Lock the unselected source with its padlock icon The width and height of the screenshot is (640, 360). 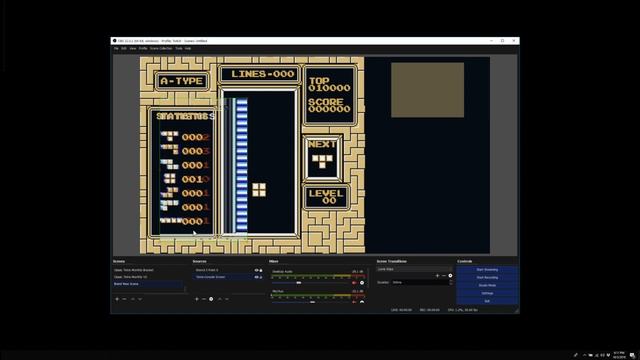click(x=261, y=270)
